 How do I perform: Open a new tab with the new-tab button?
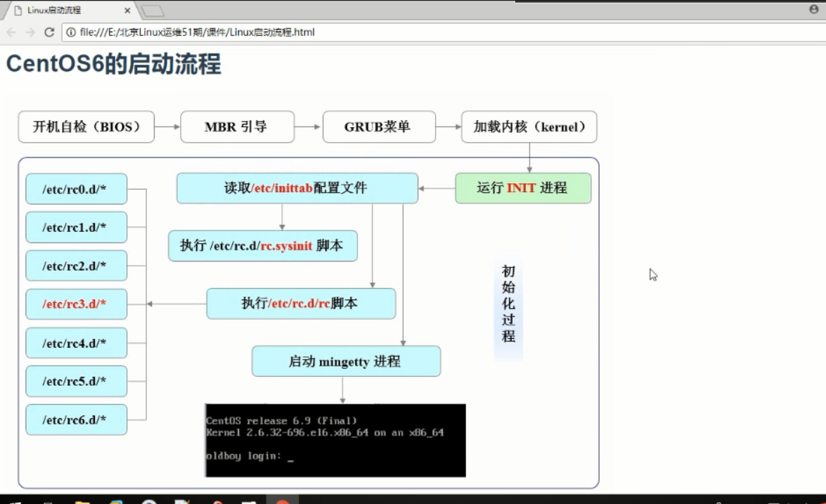coord(153,11)
